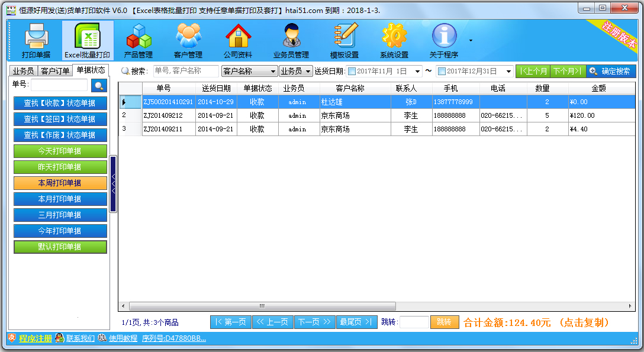
Task: Copy total 合计金额:124.40元
Action: (x=536, y=322)
